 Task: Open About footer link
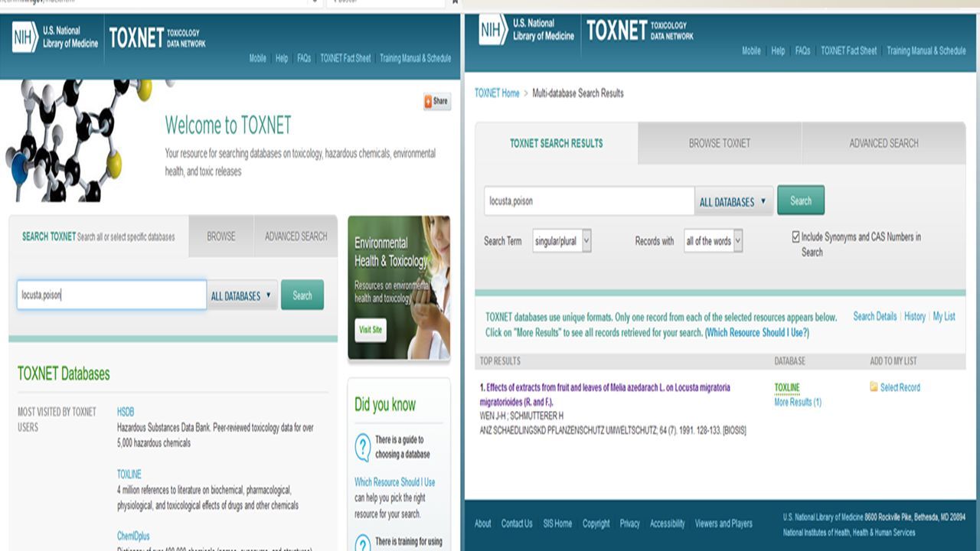pos(483,523)
